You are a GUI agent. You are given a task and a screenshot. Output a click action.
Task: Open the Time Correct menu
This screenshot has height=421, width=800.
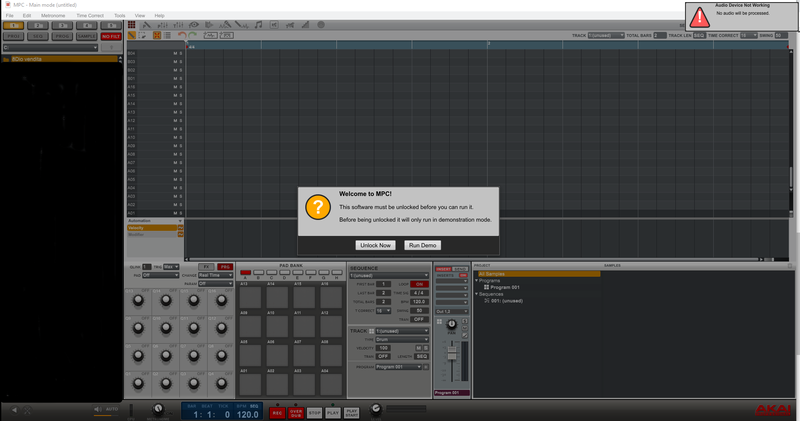[x=90, y=16]
